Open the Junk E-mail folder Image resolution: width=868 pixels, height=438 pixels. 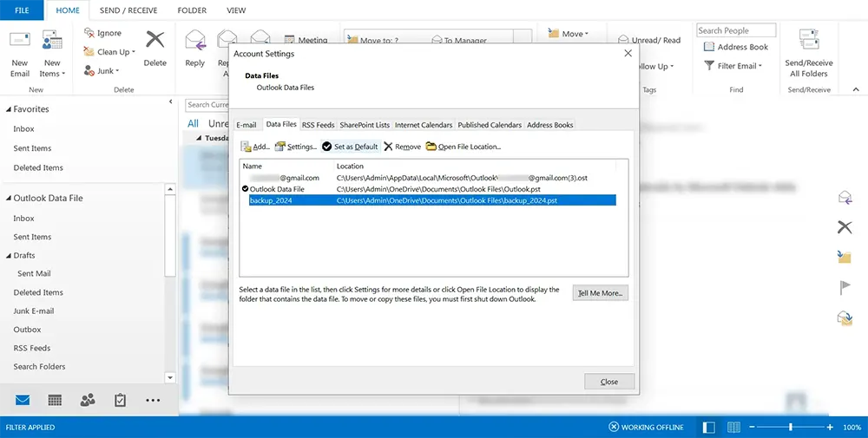[x=34, y=311]
